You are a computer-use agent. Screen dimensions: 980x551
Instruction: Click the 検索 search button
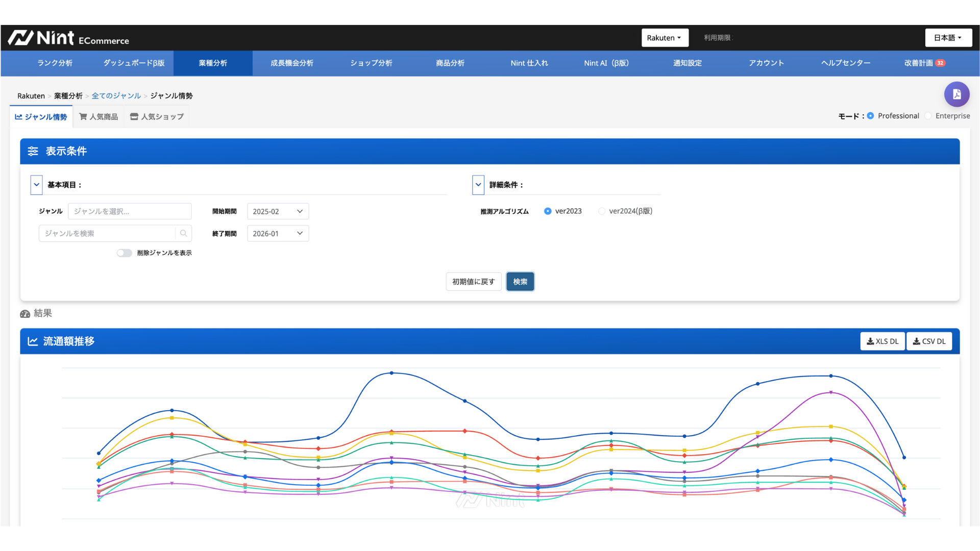click(x=520, y=281)
